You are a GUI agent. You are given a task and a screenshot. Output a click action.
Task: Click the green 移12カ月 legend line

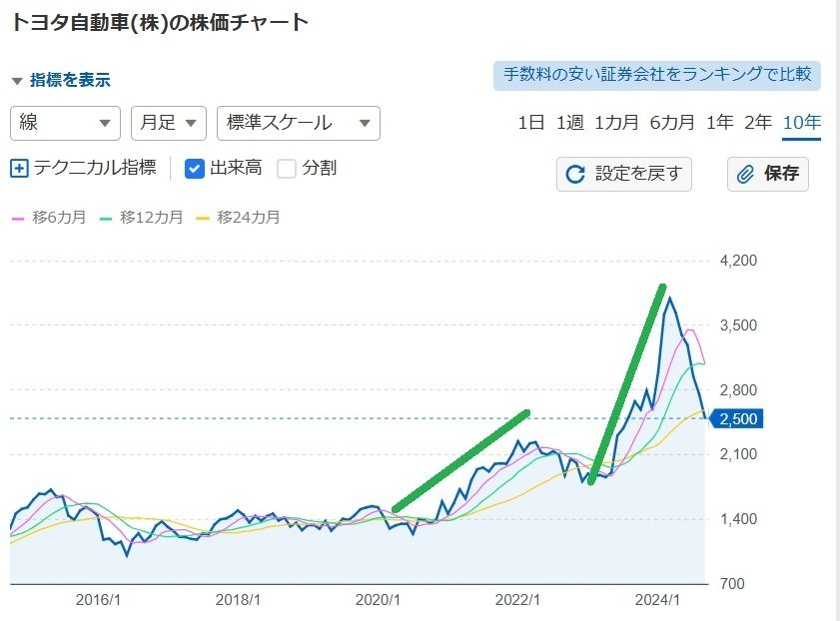pyautogui.click(x=106, y=218)
